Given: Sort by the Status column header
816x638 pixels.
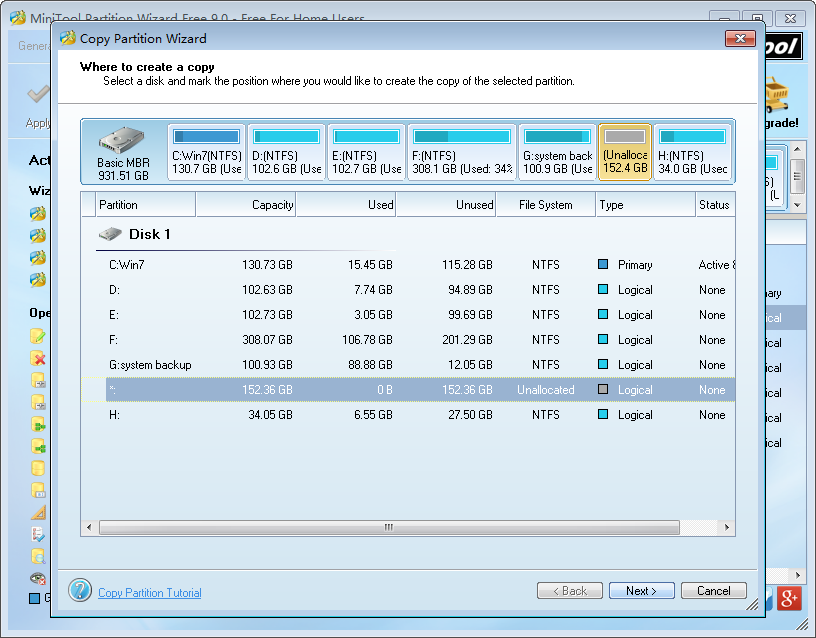Looking at the screenshot, I should 715,205.
